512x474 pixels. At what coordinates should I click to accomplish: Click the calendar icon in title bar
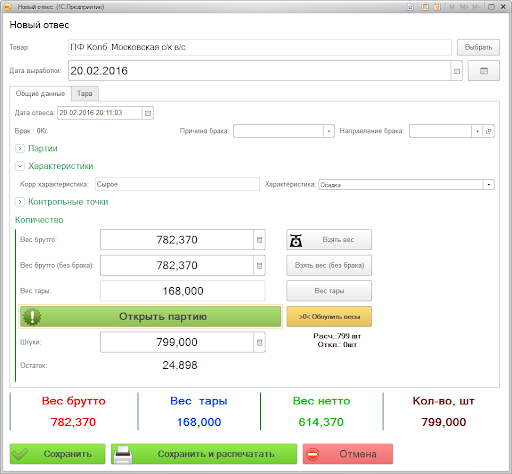pos(437,7)
